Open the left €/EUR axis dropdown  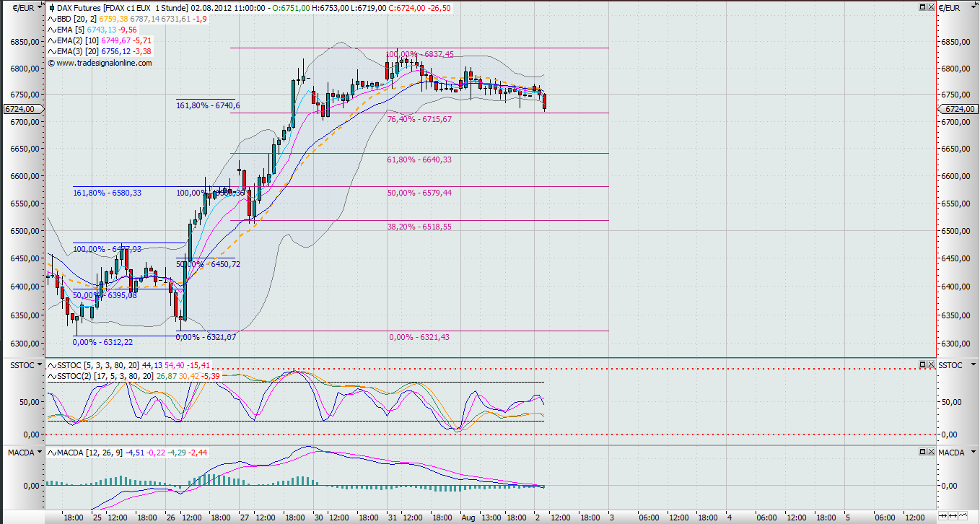[38, 7]
